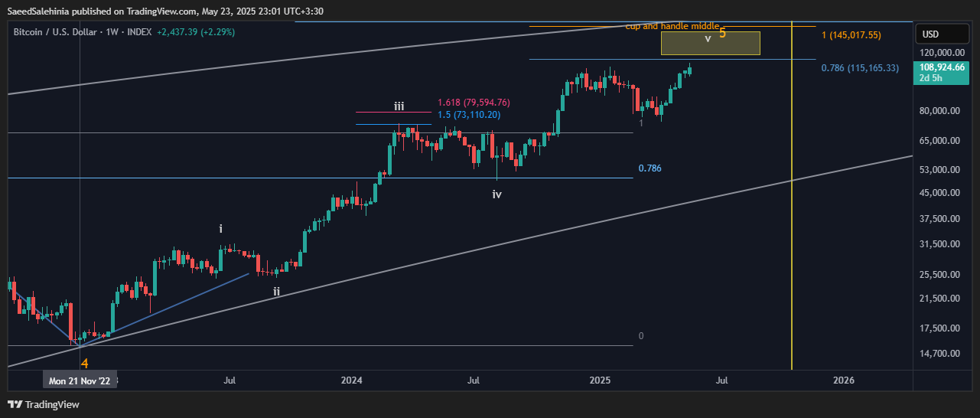Click the wave label iv
Viewport: 980px width, 418px height.
497,194
